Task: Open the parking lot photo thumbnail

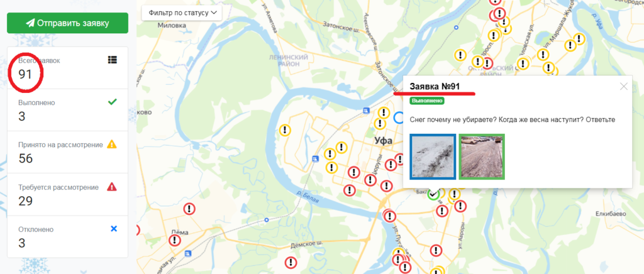Action: [x=481, y=156]
